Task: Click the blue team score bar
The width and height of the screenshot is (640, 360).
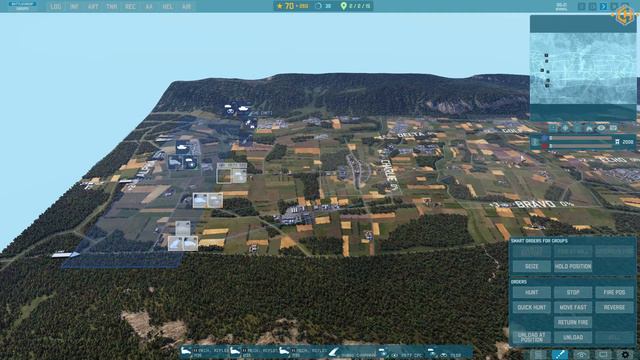Action: 580,138
